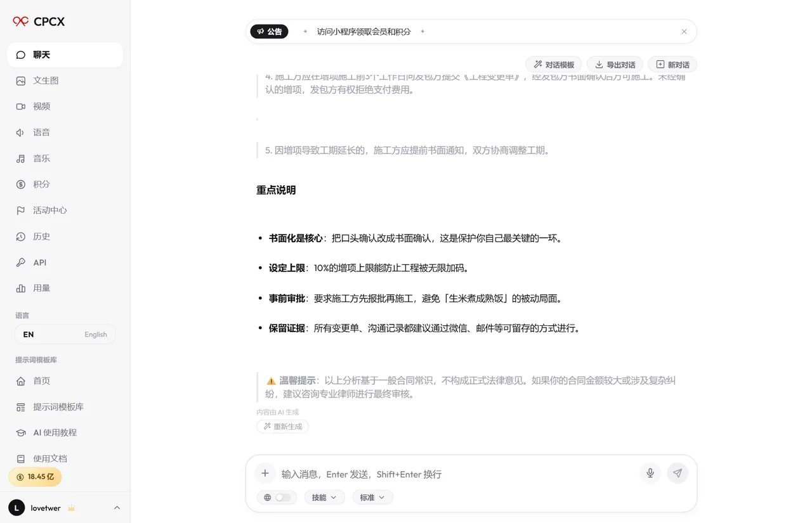Open the 聊天 chat section

click(x=65, y=55)
